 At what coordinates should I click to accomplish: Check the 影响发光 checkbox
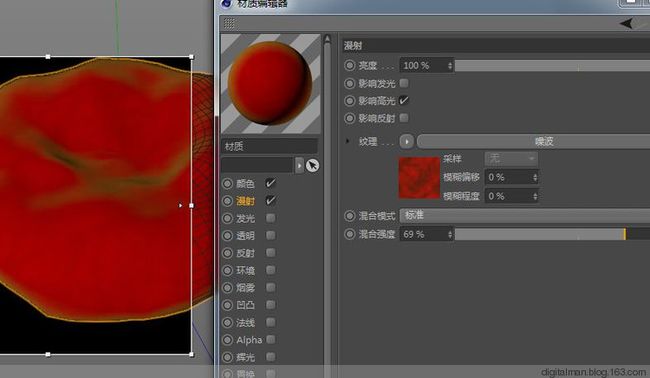404,83
